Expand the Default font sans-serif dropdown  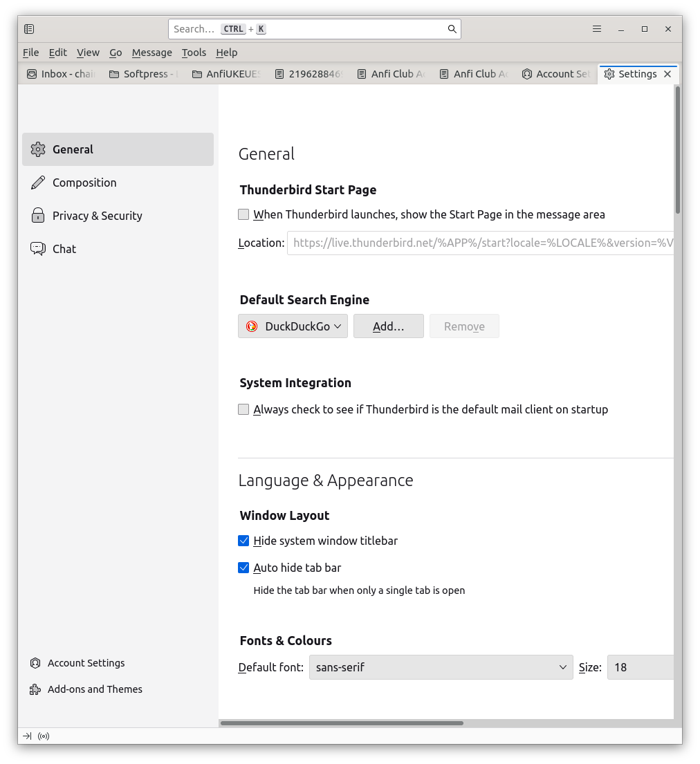(x=441, y=667)
